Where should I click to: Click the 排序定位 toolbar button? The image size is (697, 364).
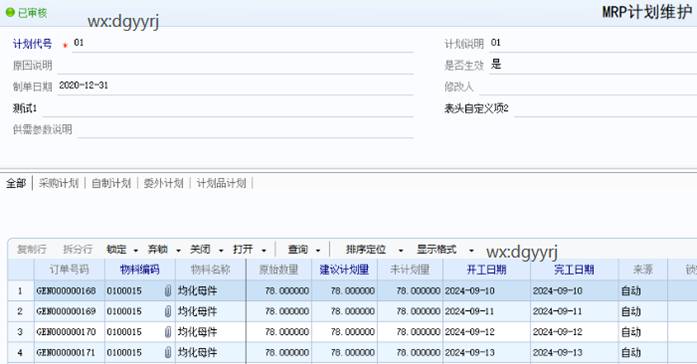point(366,249)
